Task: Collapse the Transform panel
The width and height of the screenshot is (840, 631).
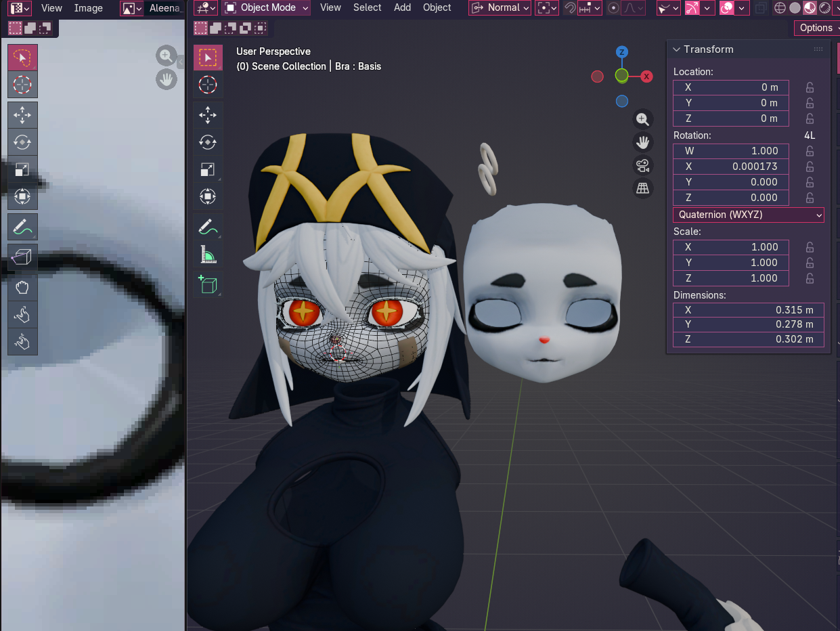Action: 677,49
